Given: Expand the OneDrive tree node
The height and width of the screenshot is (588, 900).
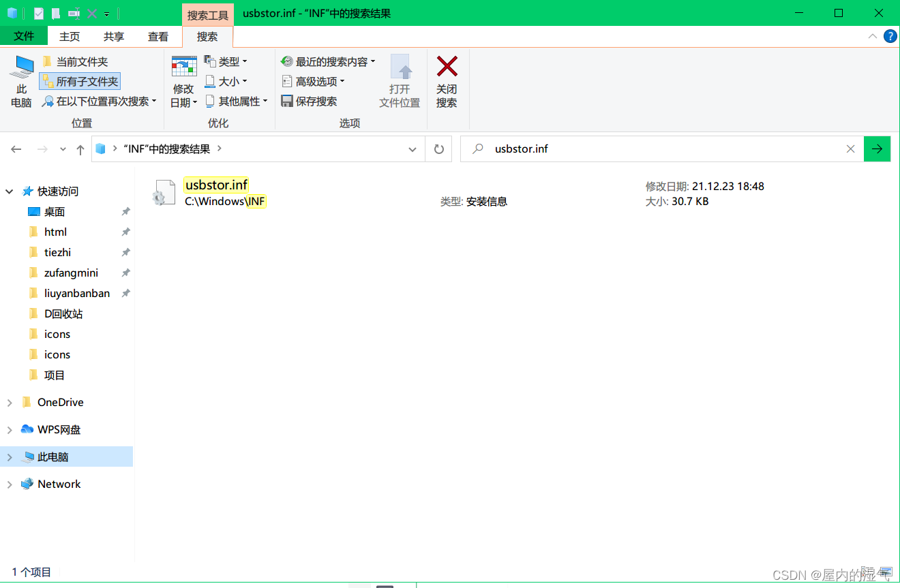Looking at the screenshot, I should [10, 403].
